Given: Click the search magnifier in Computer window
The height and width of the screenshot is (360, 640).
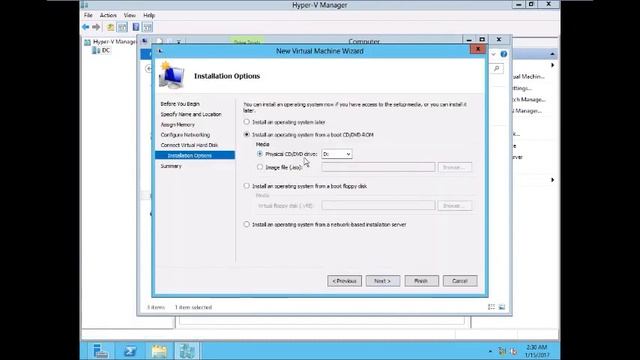Looking at the screenshot, I should 497,69.
